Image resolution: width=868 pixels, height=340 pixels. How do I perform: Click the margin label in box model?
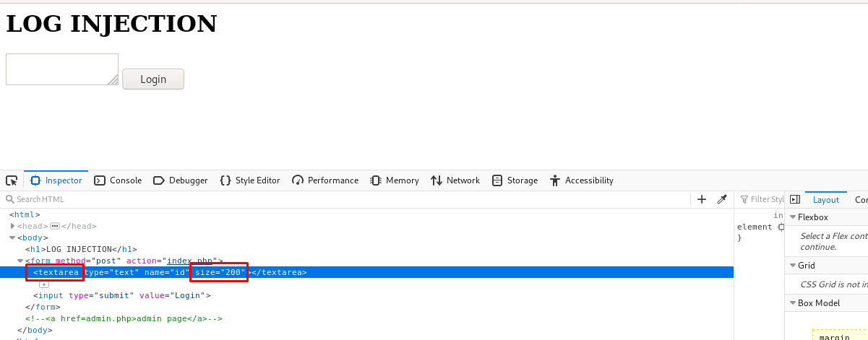(x=834, y=337)
